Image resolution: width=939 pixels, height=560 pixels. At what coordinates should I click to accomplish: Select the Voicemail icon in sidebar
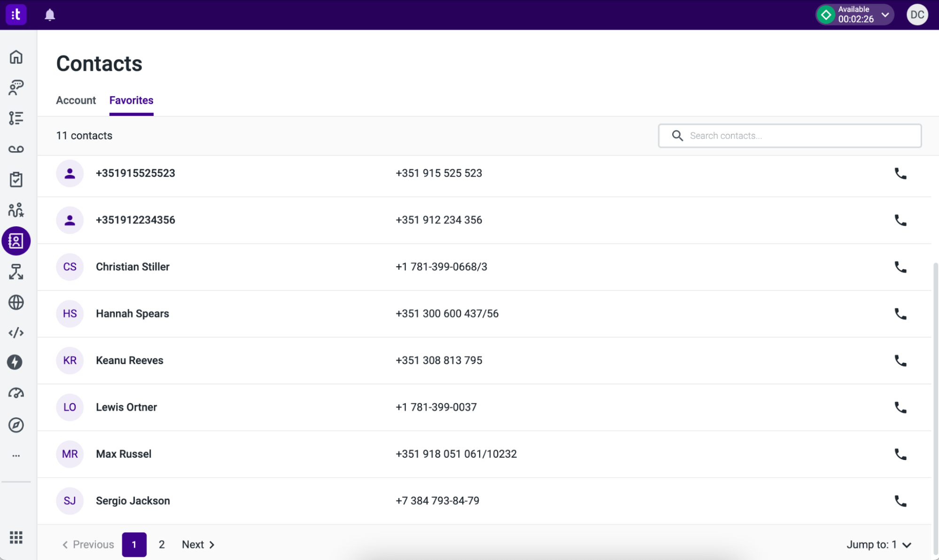coord(16,149)
